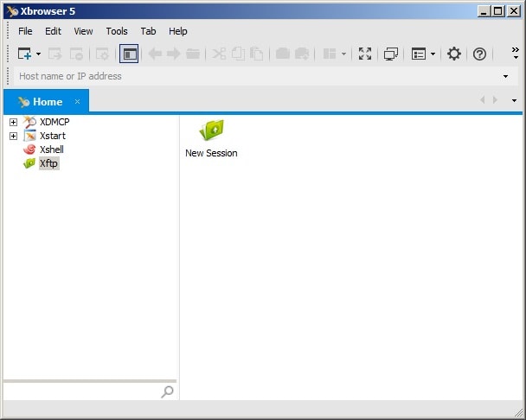This screenshot has height=420, width=526.
Task: Click the Xbrowser title bar icon
Action: click(12, 11)
